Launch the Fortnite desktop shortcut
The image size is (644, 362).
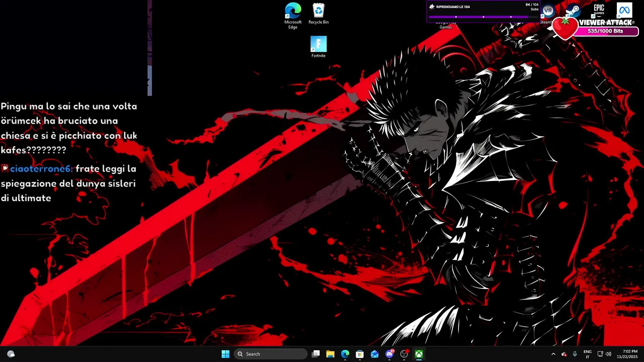tap(318, 47)
